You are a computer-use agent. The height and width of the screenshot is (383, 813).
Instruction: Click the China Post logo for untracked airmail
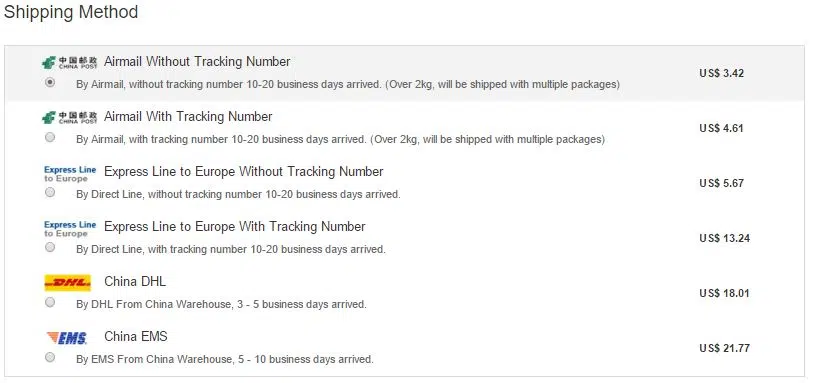click(69, 63)
